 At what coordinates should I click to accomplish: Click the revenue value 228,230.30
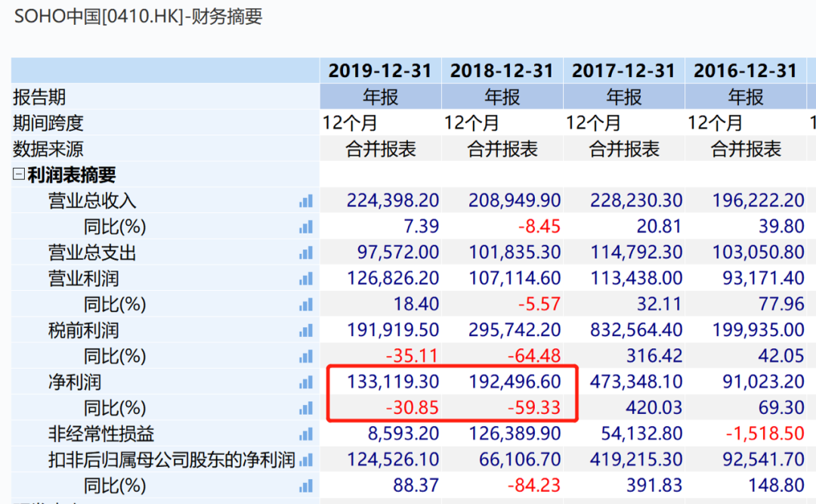point(636,200)
